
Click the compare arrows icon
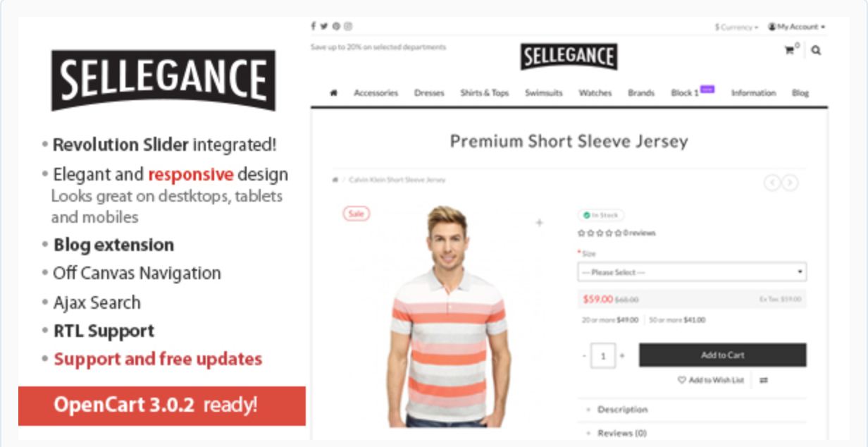tap(764, 380)
